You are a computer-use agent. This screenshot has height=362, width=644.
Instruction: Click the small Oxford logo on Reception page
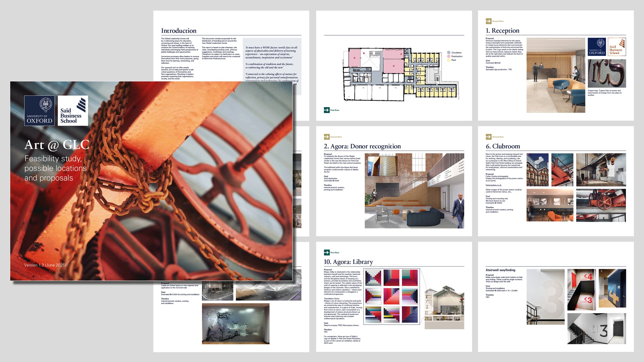click(x=597, y=47)
